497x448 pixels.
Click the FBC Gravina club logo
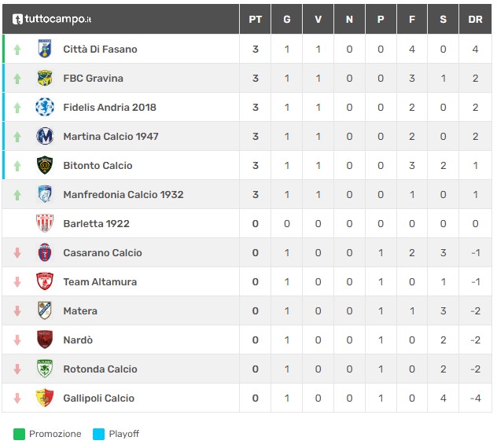45,78
